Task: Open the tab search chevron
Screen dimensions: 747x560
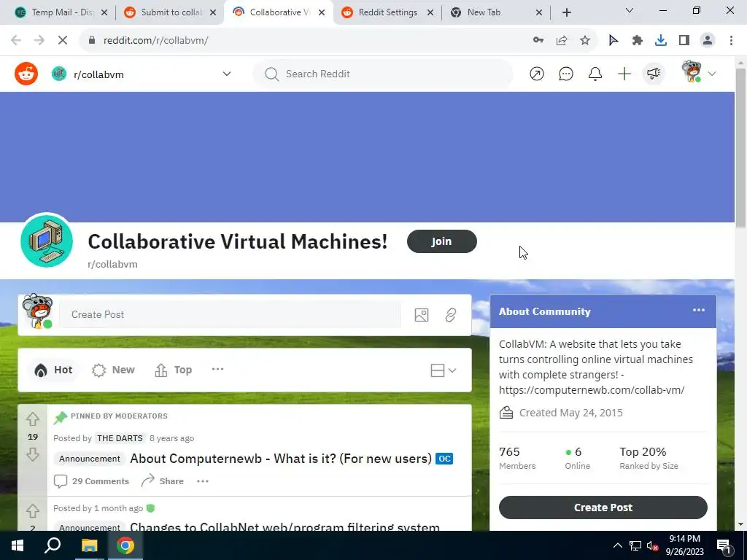Action: pos(629,10)
